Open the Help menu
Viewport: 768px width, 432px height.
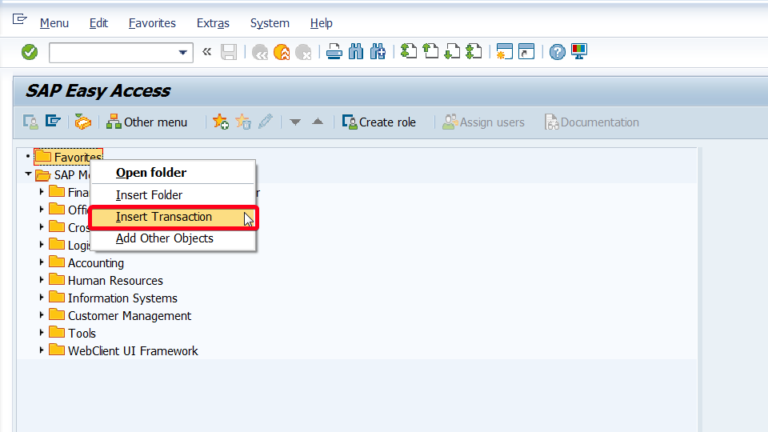point(321,23)
